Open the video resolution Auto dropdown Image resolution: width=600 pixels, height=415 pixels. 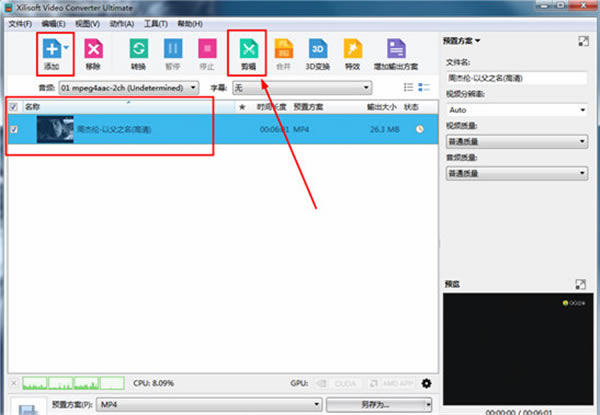[517, 110]
